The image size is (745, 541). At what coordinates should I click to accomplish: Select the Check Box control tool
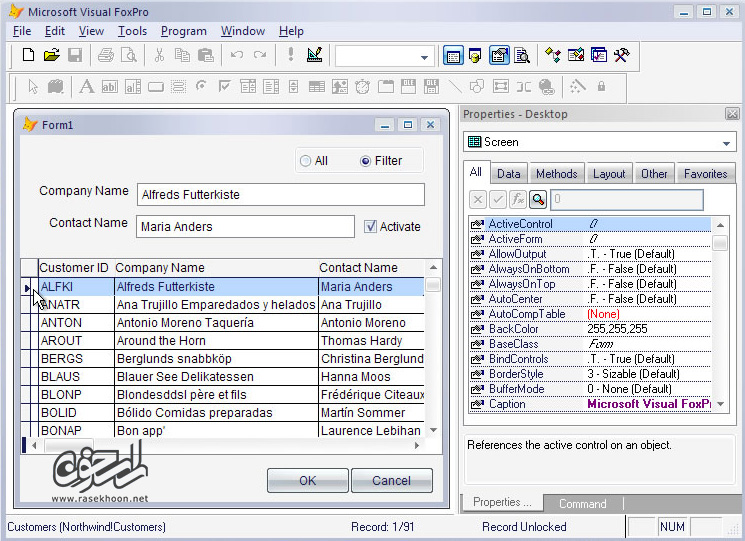click(224, 86)
